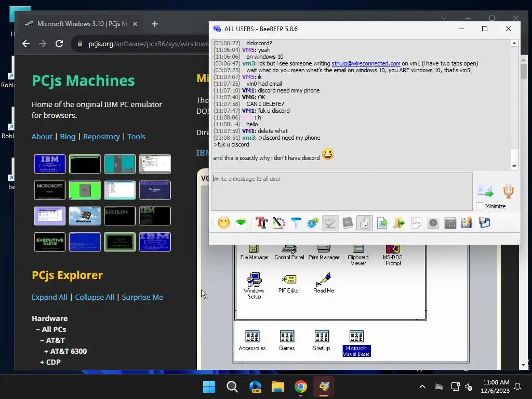Click the dark window screenshot icon

[x=450, y=223]
